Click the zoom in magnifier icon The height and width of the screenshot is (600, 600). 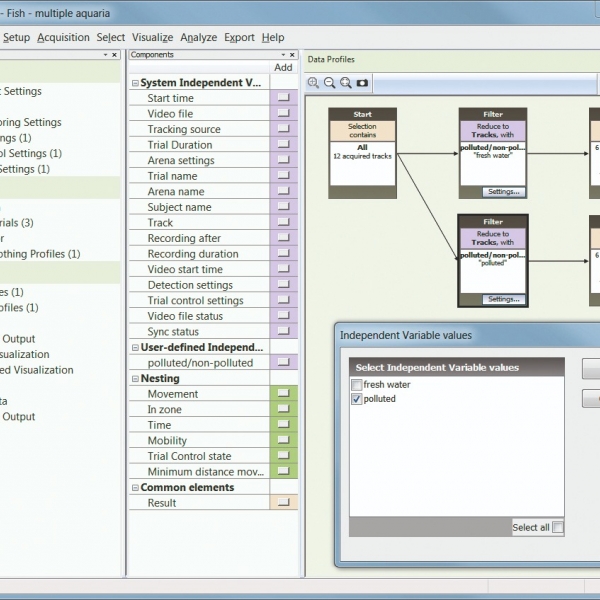pyautogui.click(x=313, y=83)
